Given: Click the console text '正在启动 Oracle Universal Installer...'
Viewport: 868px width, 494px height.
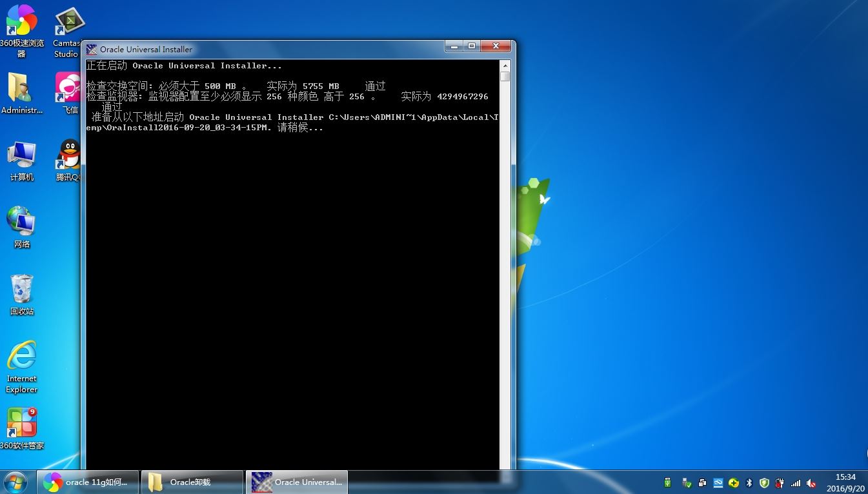Looking at the screenshot, I should coord(185,66).
